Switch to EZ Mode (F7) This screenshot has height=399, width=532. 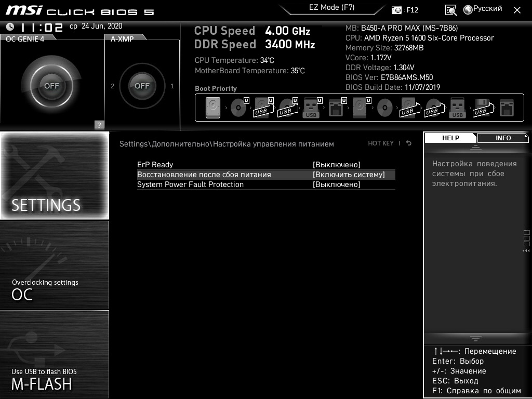tap(332, 8)
